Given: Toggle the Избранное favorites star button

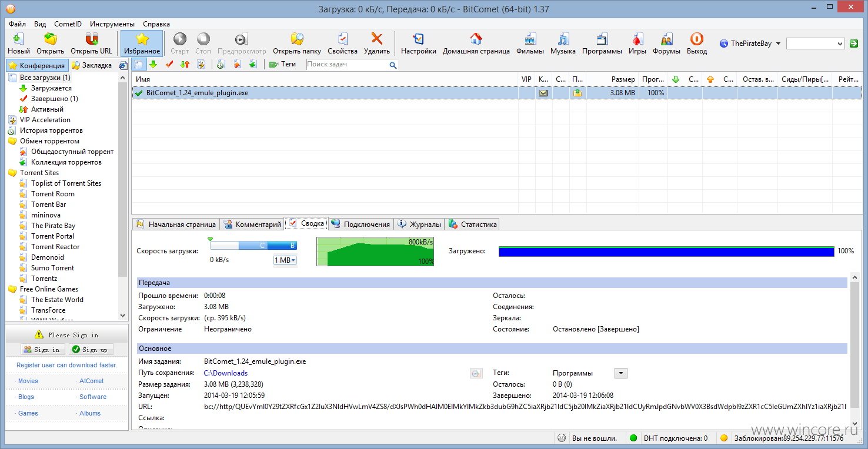Looking at the screenshot, I should 142,43.
